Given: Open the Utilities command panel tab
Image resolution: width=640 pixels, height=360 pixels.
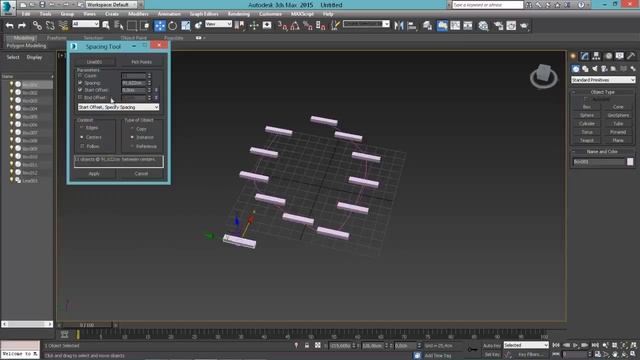Looking at the screenshot, I should click(x=631, y=56).
